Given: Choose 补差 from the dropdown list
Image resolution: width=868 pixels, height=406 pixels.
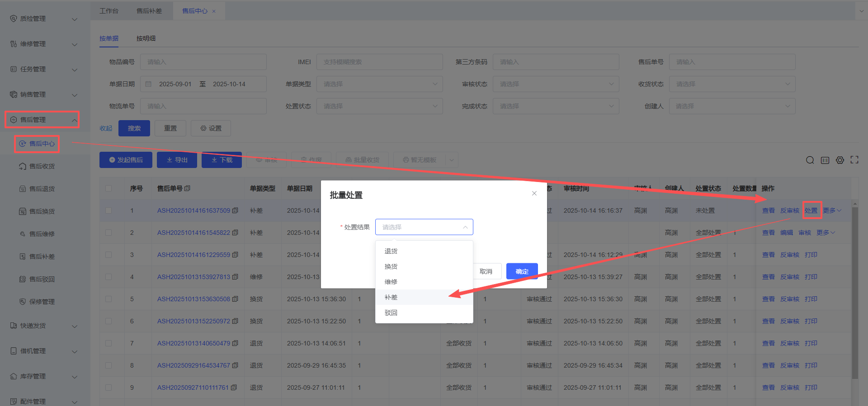Looking at the screenshot, I should click(x=391, y=297).
